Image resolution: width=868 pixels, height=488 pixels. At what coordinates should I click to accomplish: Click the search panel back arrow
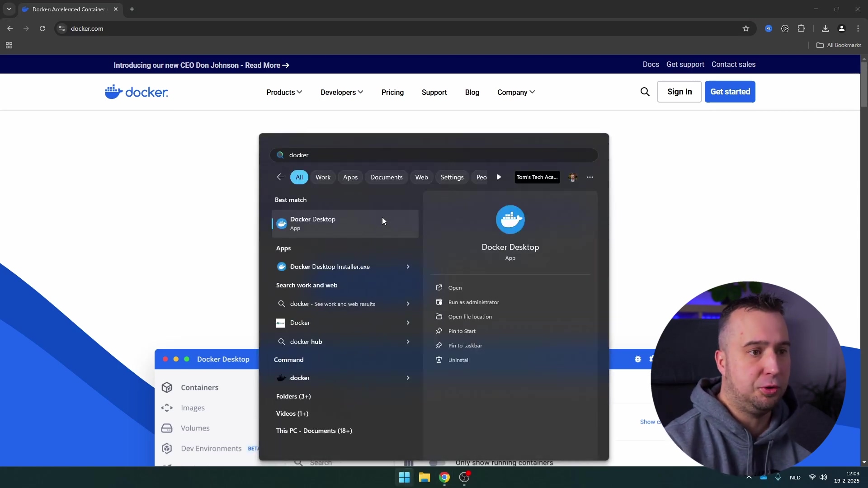[280, 177]
